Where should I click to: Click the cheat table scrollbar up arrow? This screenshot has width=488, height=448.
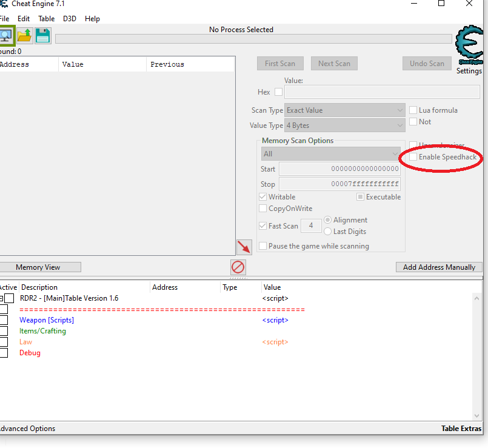(476, 298)
